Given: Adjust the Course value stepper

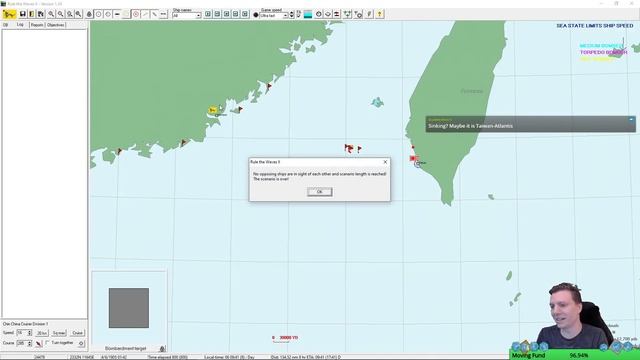Looking at the screenshot, I should pyautogui.click(x=29, y=343).
